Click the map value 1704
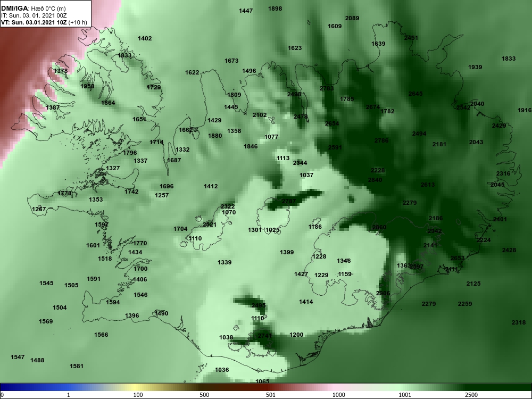 [x=180, y=229]
